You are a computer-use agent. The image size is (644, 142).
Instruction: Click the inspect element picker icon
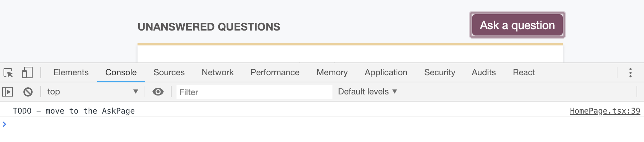tap(8, 73)
